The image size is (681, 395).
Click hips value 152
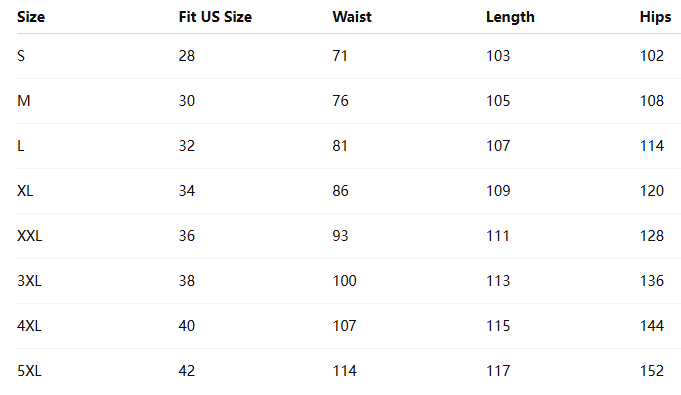[651, 371]
